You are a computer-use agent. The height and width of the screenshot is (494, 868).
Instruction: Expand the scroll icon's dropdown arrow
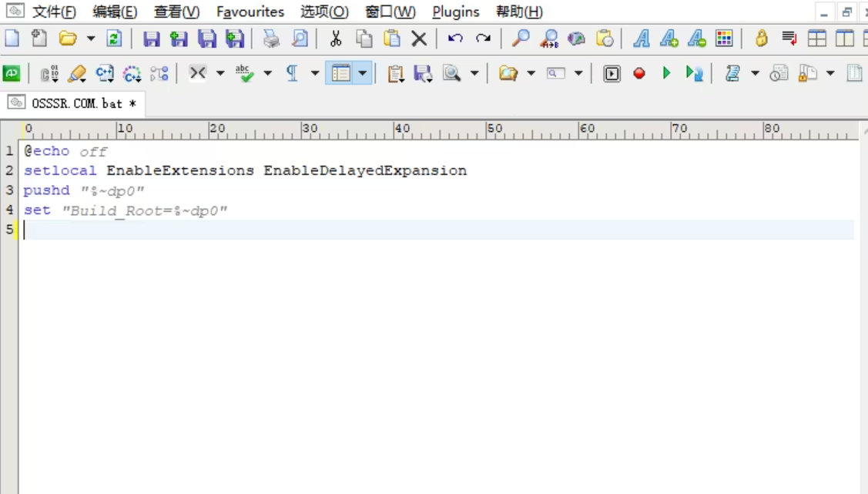[755, 73]
